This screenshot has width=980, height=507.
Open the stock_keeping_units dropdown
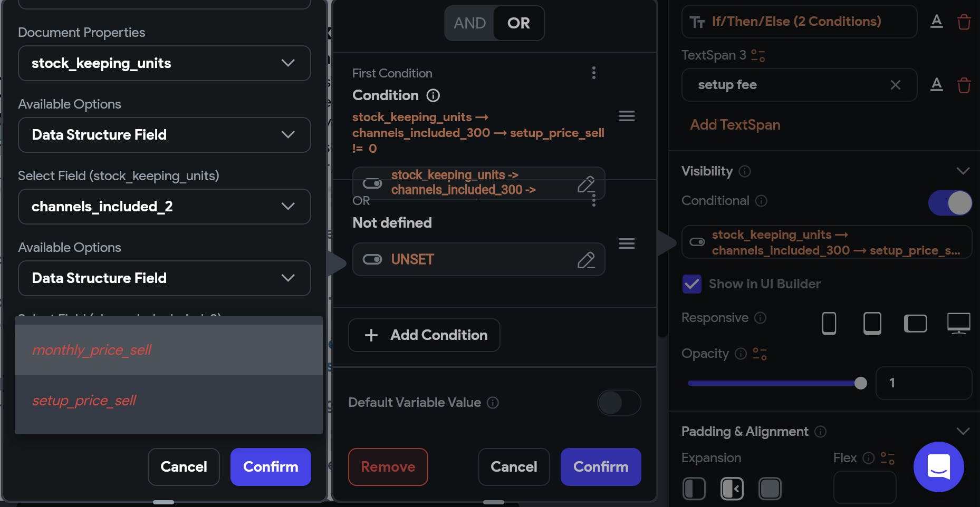pos(164,63)
